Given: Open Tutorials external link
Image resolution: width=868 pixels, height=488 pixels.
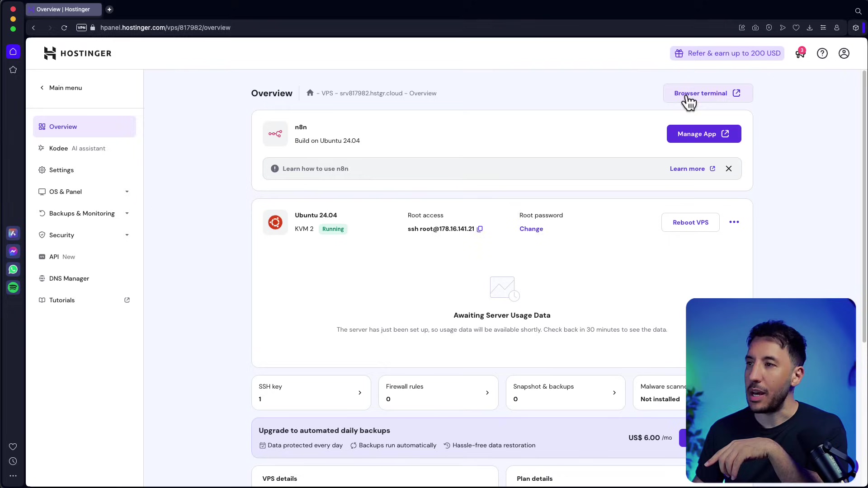Looking at the screenshot, I should (85, 300).
